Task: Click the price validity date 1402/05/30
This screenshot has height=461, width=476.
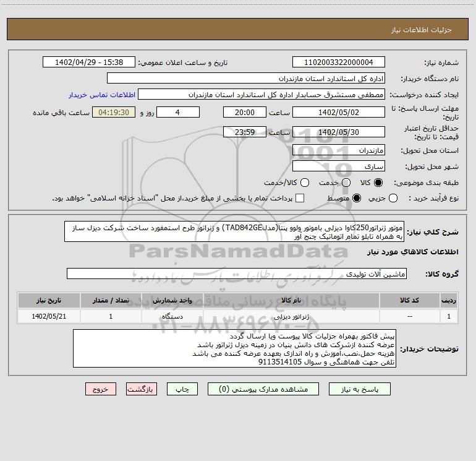Action: click(339, 132)
